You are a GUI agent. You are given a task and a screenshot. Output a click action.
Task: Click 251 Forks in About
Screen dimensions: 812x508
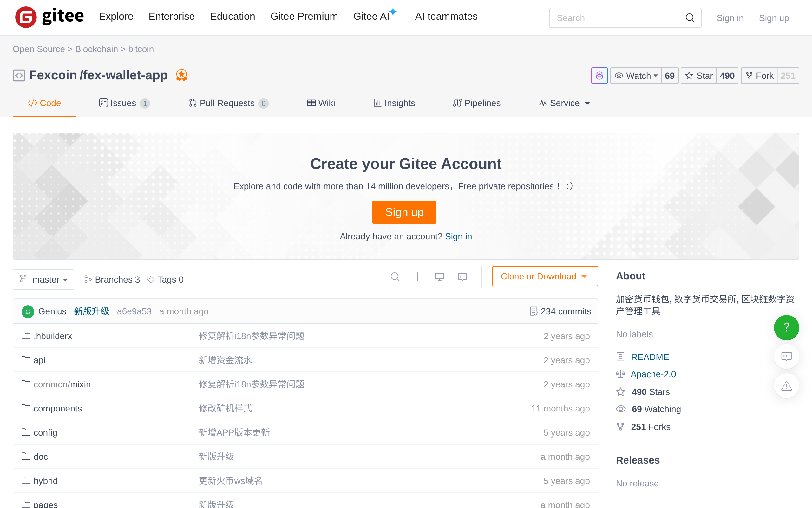point(651,427)
